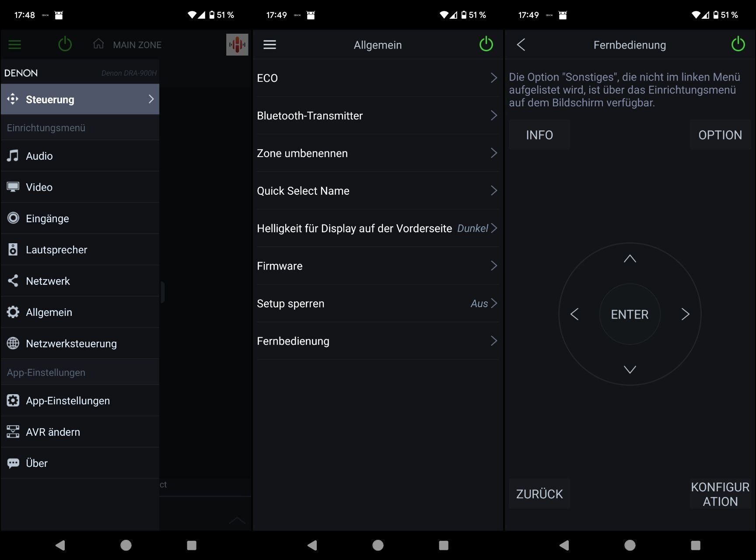Tap the down arrow on the d-pad
This screenshot has height=560, width=756.
(630, 370)
